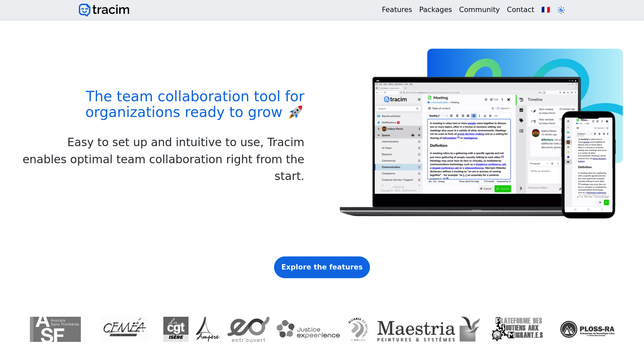Create a new space with the plus icon
The height and width of the screenshot is (362, 644).
coord(419,135)
